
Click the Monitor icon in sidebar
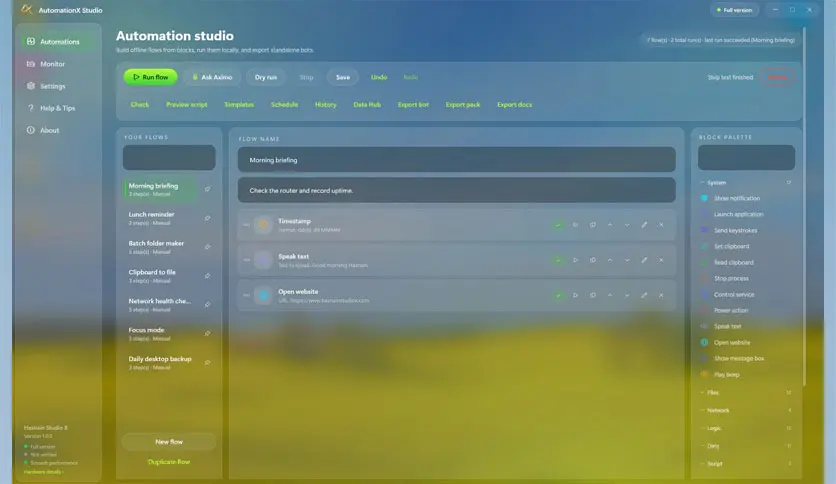[x=31, y=63]
